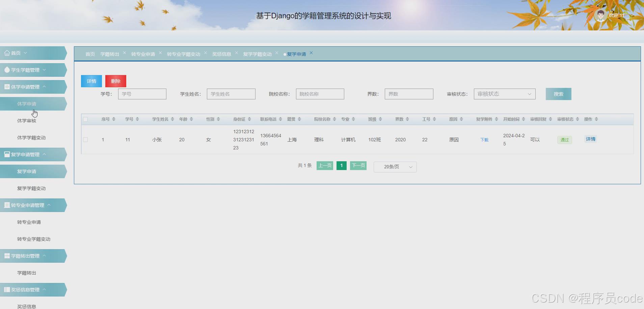Click inside the 学生姓名 input field
644x309 pixels.
click(x=231, y=94)
